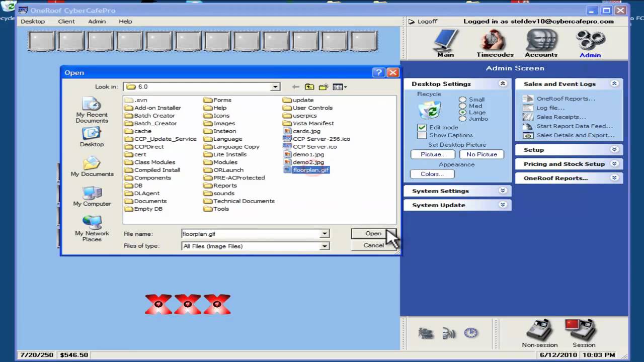Click the Cancel button in dialog
The width and height of the screenshot is (644, 362).
click(x=373, y=245)
